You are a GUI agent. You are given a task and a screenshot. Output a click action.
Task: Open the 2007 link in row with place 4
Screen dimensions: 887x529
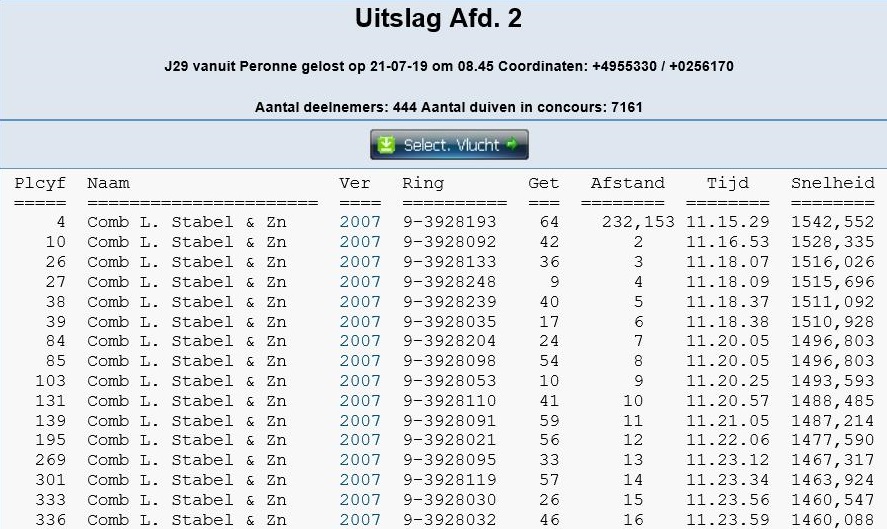(360, 222)
